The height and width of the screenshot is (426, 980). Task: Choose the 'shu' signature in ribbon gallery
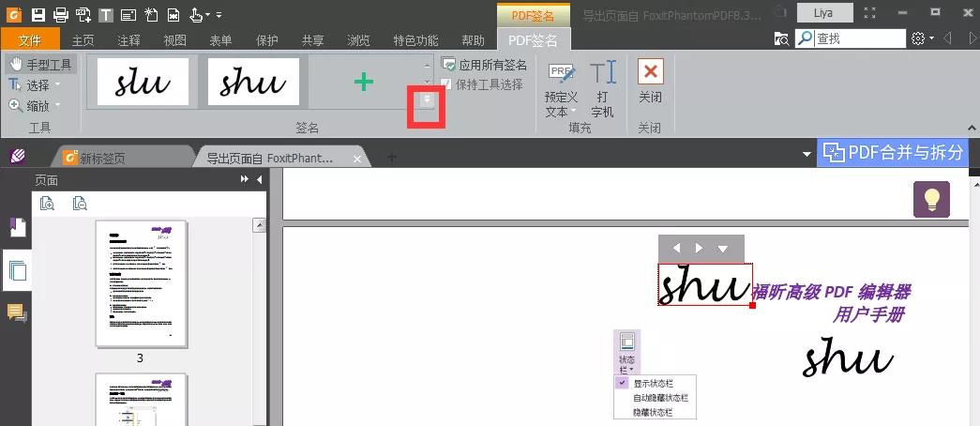[253, 82]
